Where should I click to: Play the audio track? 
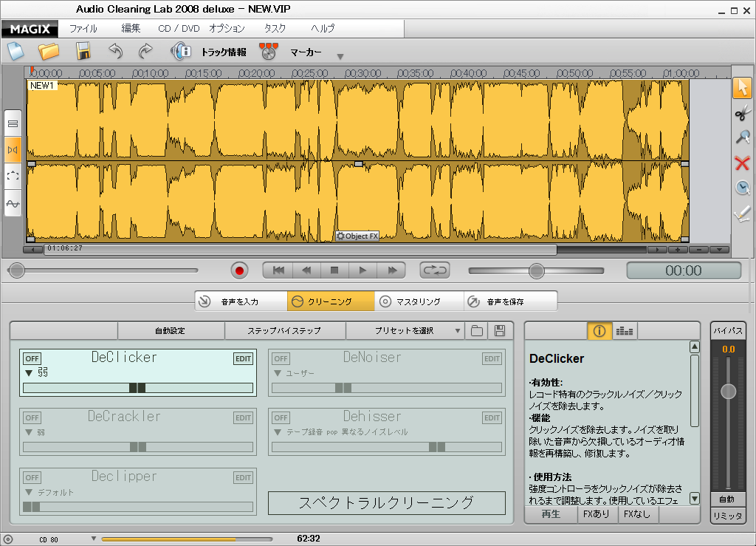point(362,270)
